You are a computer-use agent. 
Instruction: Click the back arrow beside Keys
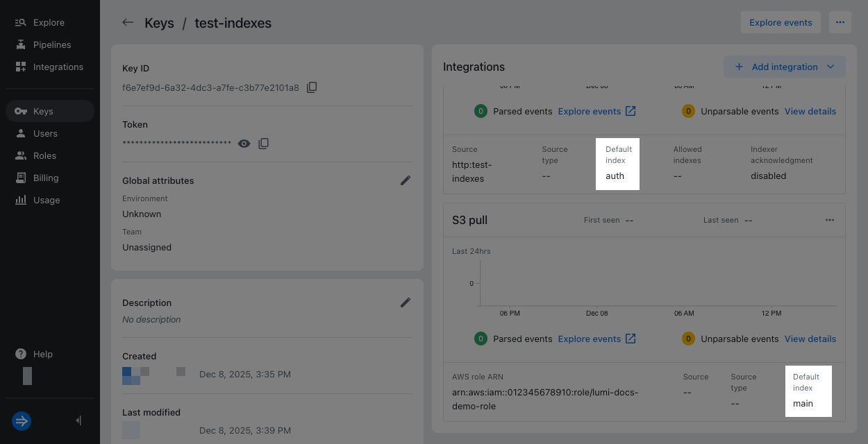tap(128, 22)
